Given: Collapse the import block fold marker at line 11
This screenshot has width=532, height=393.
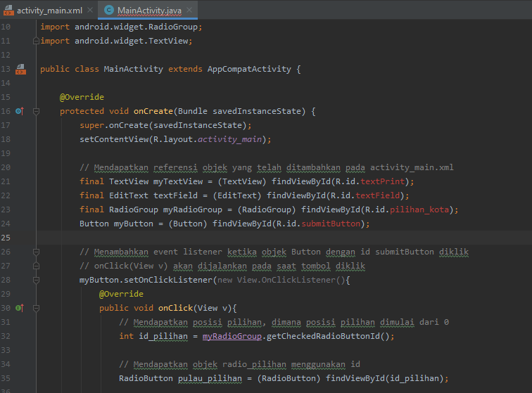Looking at the screenshot, I should [x=36, y=41].
